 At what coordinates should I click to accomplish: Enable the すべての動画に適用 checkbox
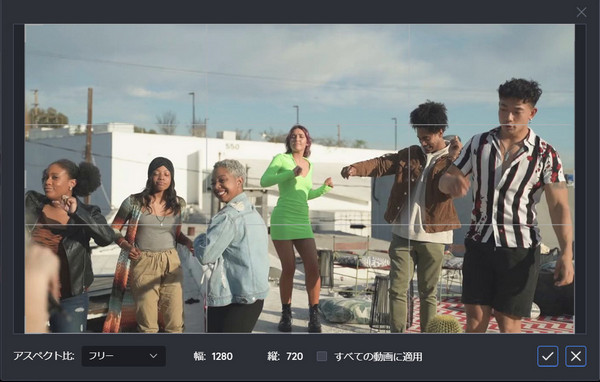point(322,356)
